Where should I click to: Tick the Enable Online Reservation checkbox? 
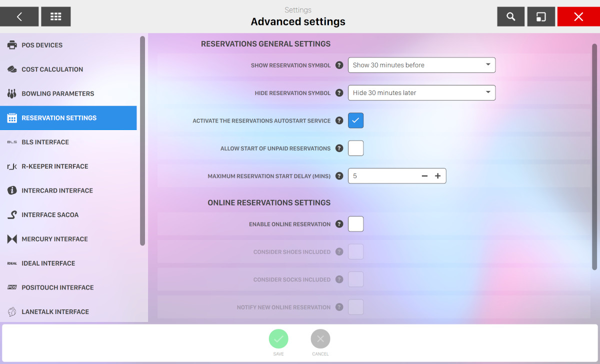355,224
